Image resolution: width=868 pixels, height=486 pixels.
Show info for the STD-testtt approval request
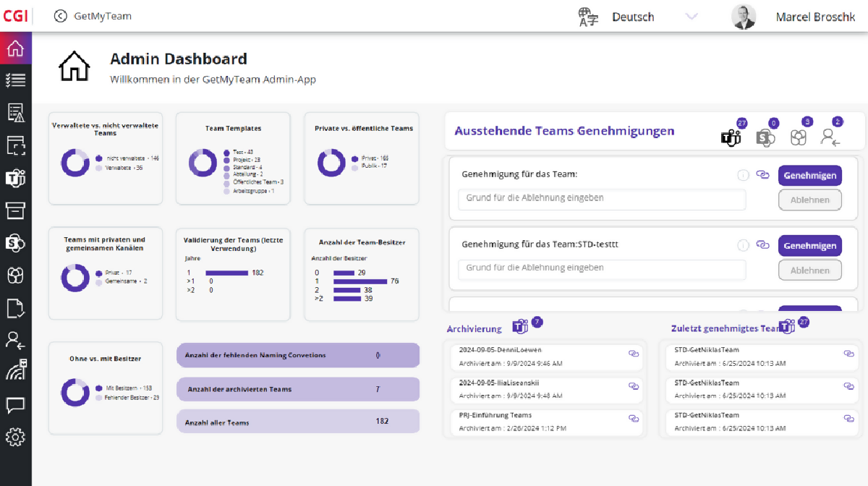(x=743, y=246)
